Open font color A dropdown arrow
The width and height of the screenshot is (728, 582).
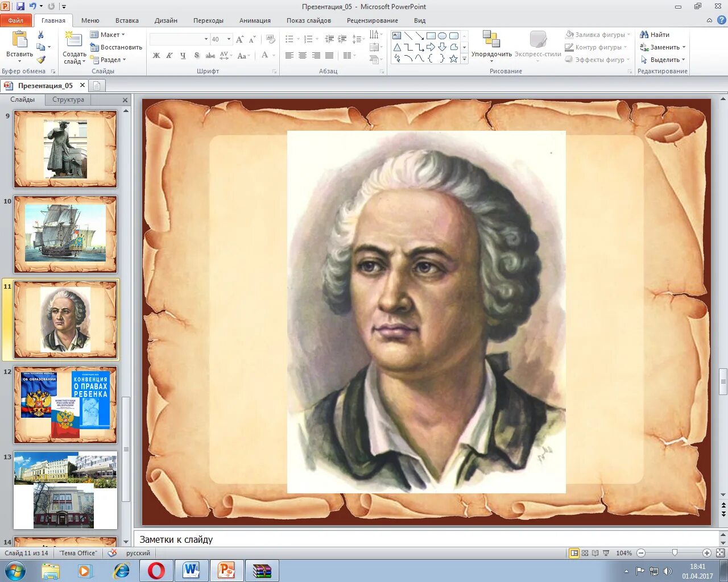[274, 55]
